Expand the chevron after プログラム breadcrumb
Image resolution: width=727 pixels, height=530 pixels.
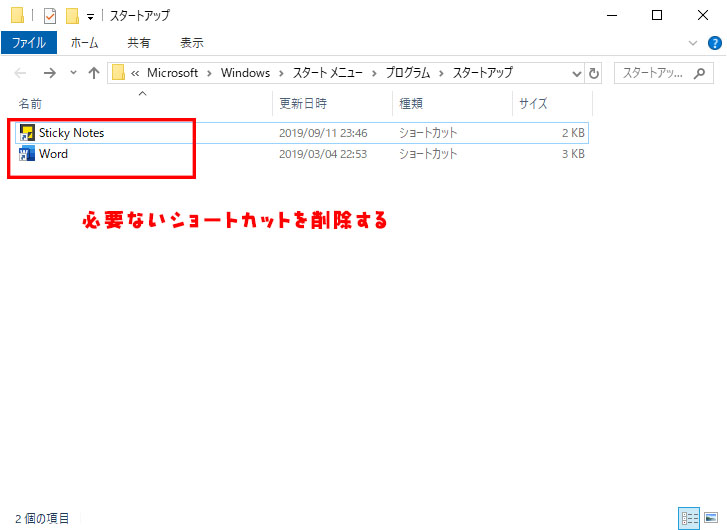pyautogui.click(x=441, y=73)
